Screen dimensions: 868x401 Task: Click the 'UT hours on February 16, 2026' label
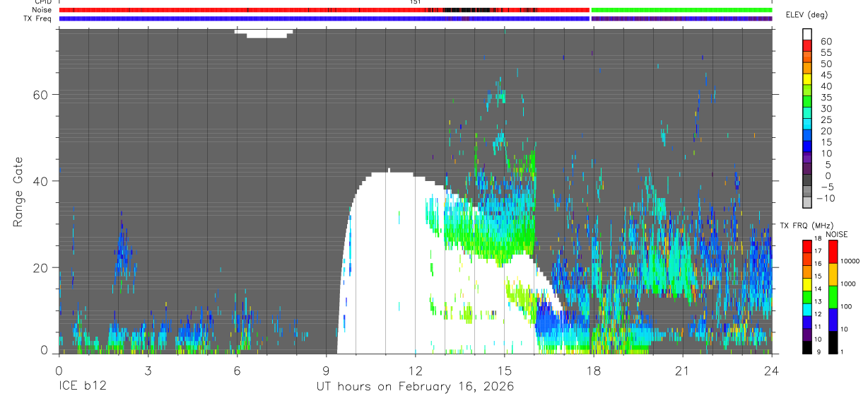tap(416, 387)
